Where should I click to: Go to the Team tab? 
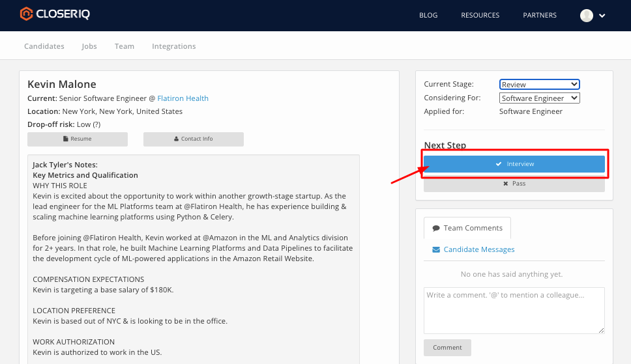pyautogui.click(x=125, y=46)
